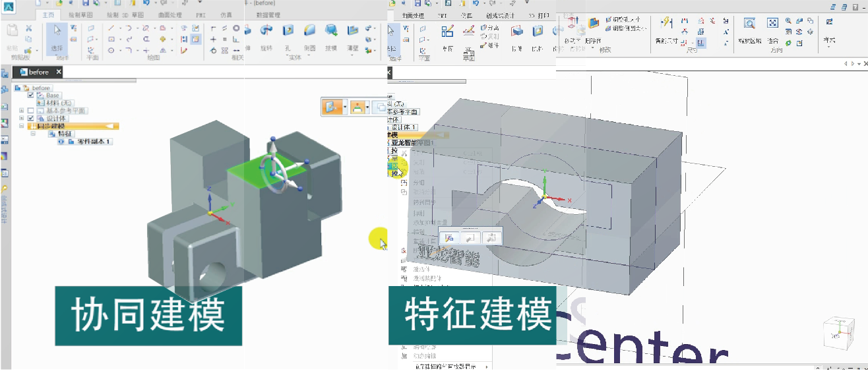Uncheck the Base checkbox in tree
The image size is (868, 379).
pos(30,96)
